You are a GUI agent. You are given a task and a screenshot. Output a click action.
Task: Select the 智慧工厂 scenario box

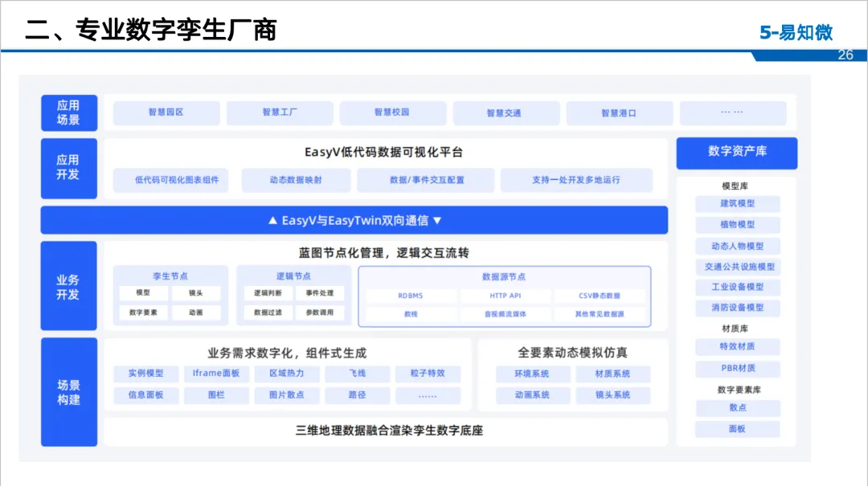280,112
